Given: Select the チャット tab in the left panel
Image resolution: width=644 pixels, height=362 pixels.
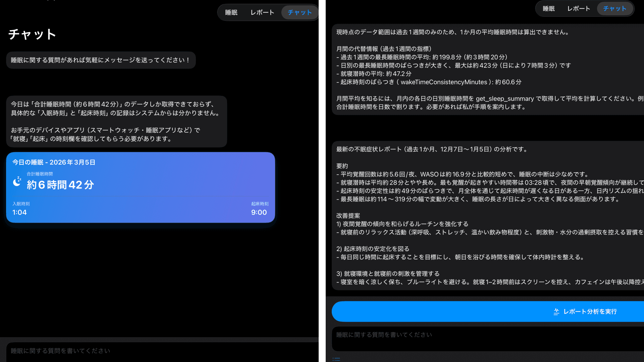Looking at the screenshot, I should click(x=299, y=12).
